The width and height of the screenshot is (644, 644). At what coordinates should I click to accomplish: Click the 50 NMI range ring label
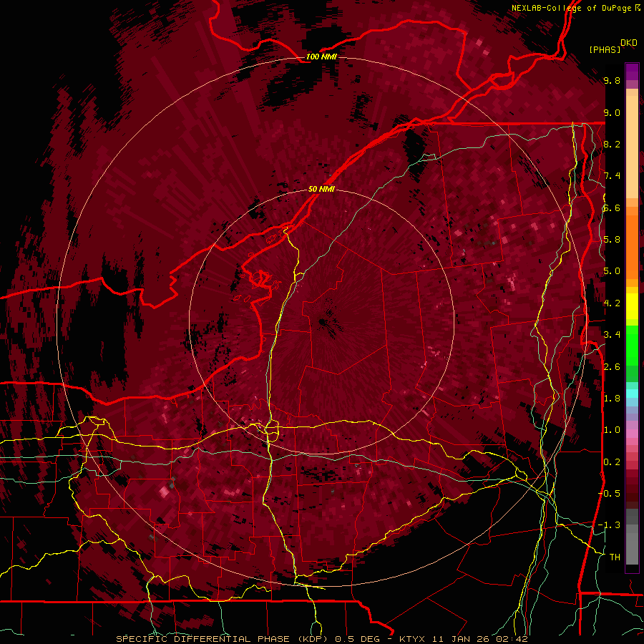click(321, 189)
